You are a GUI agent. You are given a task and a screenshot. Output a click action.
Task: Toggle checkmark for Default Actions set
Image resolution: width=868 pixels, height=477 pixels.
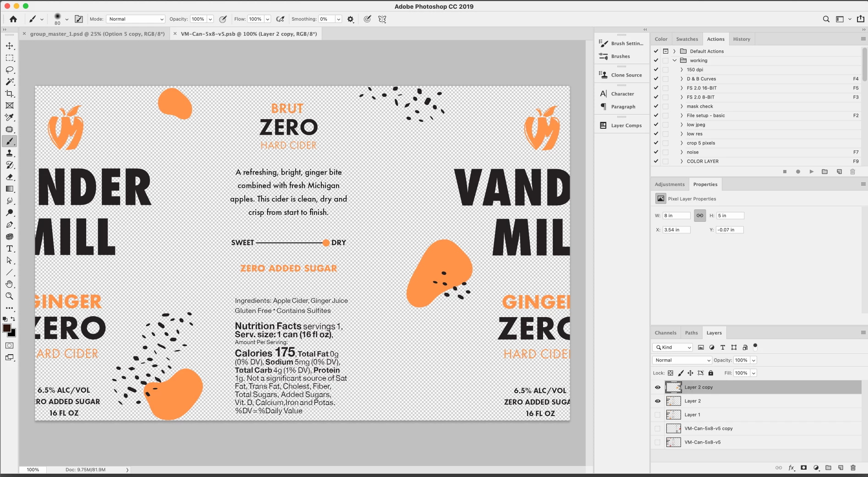(x=656, y=51)
